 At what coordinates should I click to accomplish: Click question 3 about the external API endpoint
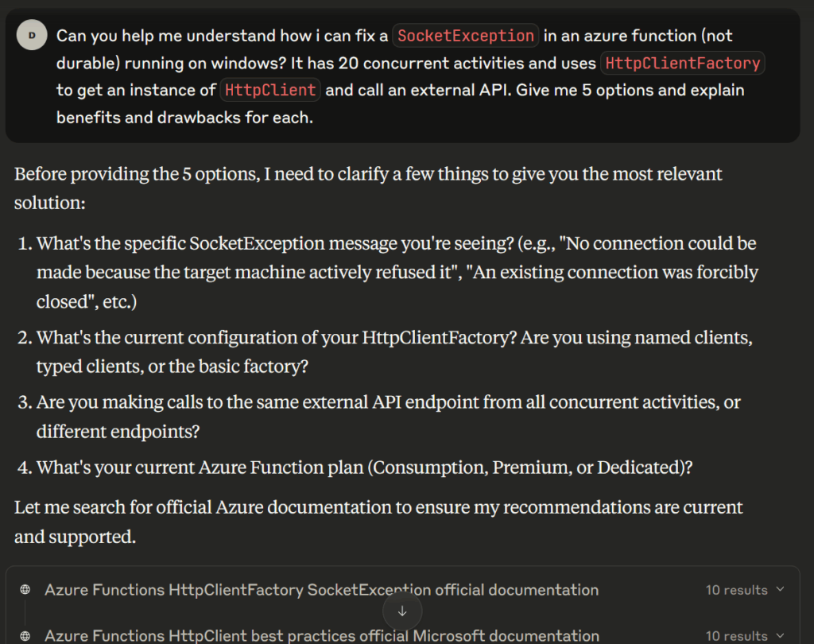tap(388, 417)
